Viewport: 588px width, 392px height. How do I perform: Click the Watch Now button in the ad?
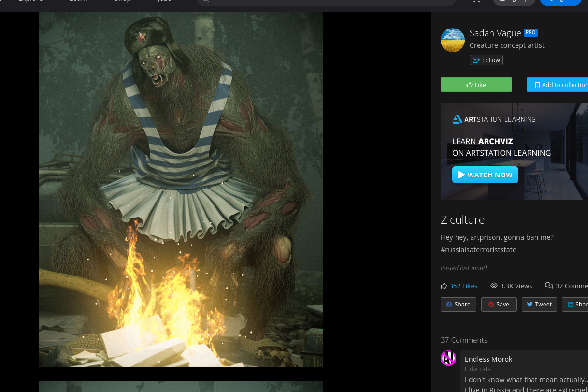[485, 175]
